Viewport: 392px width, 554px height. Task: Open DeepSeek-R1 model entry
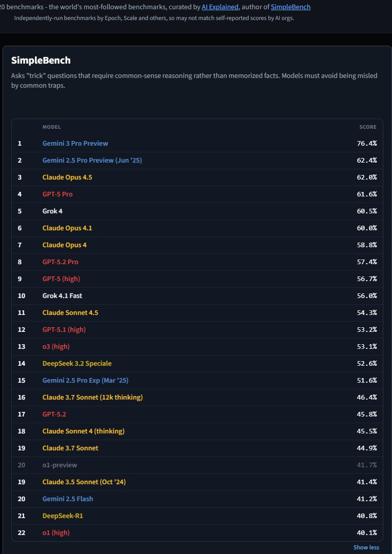63,516
